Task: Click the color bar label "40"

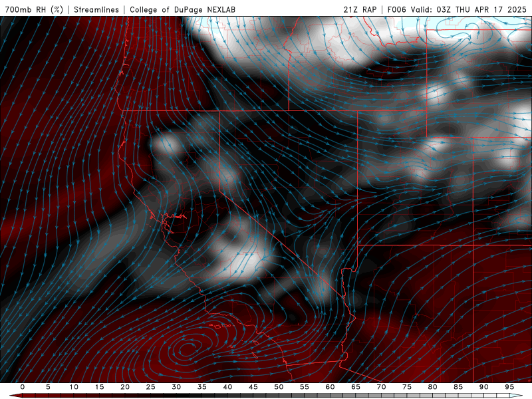Action: (227, 387)
